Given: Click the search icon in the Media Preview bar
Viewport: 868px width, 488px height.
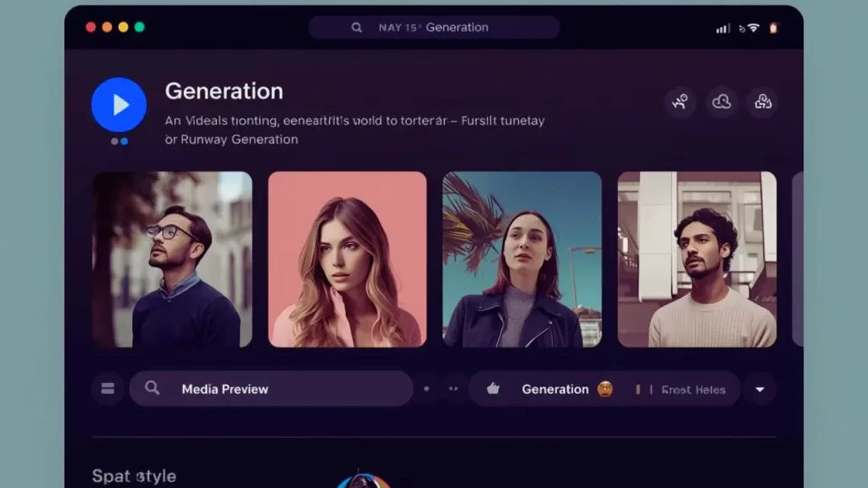Looking at the screenshot, I should coord(153,388).
